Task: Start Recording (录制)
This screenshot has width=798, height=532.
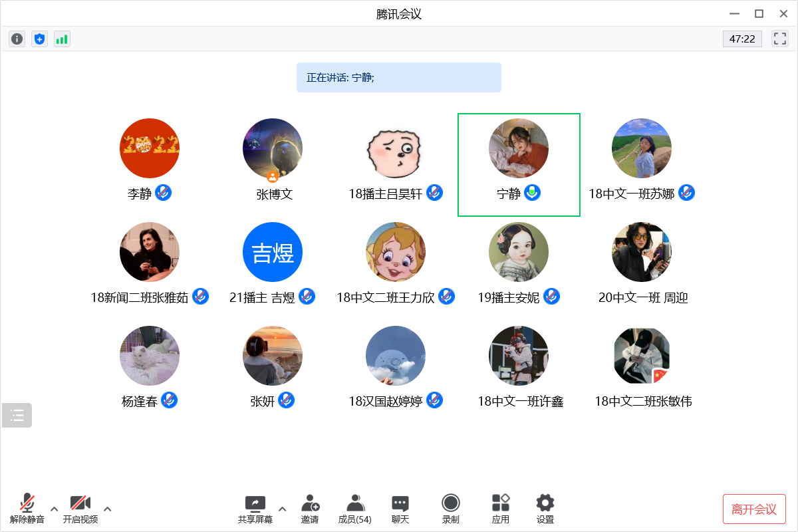Action: coord(450,509)
